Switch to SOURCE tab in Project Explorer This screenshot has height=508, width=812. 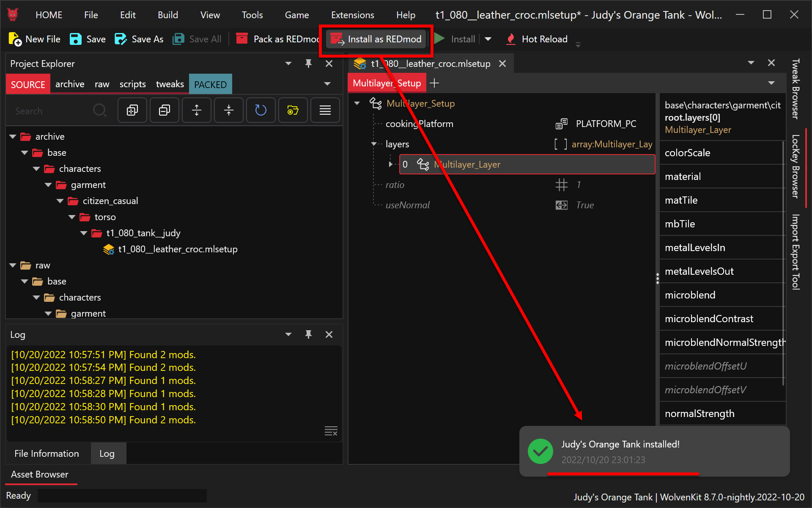coord(28,84)
